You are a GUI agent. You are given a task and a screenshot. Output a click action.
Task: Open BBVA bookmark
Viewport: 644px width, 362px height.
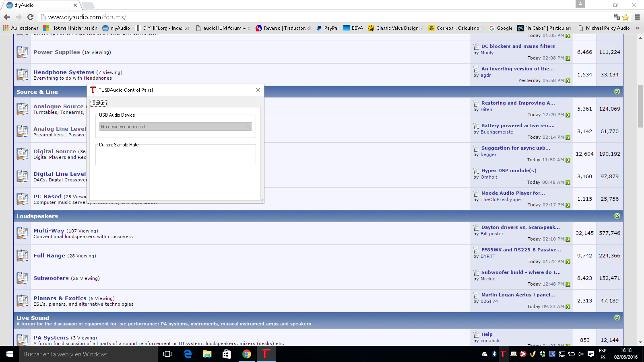click(353, 28)
